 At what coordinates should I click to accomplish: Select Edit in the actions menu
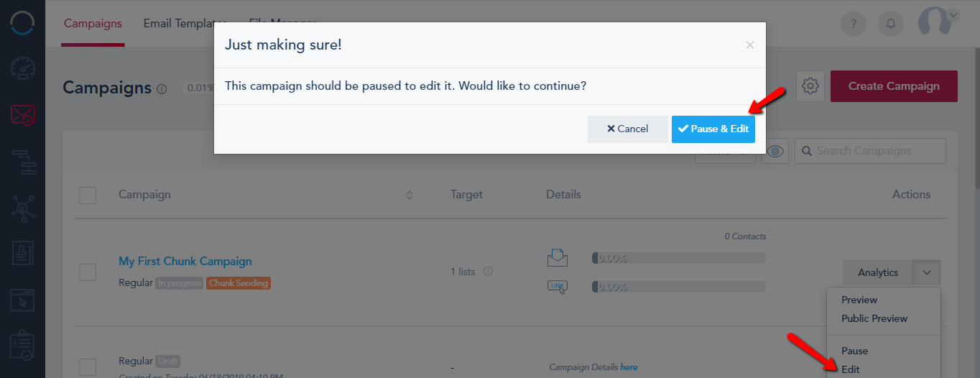tap(851, 369)
